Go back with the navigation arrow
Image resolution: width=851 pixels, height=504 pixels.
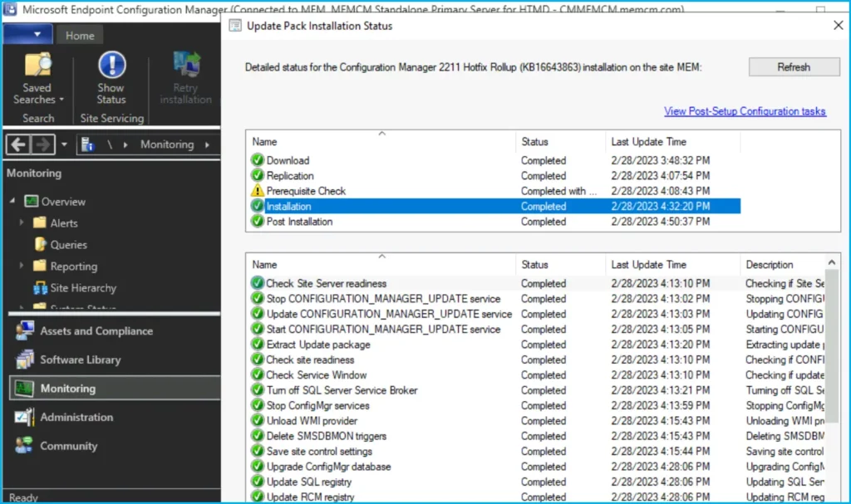18,144
